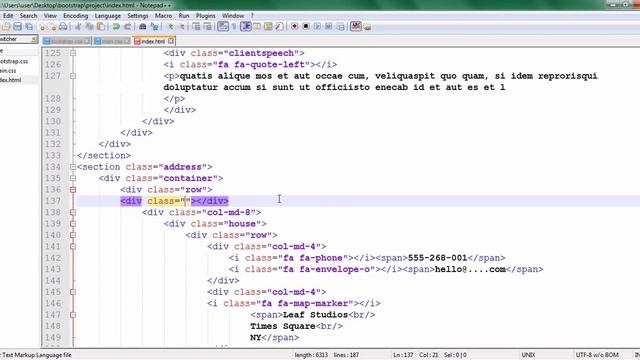
Task: Open Find with the binoculars icon
Action: 142,27
